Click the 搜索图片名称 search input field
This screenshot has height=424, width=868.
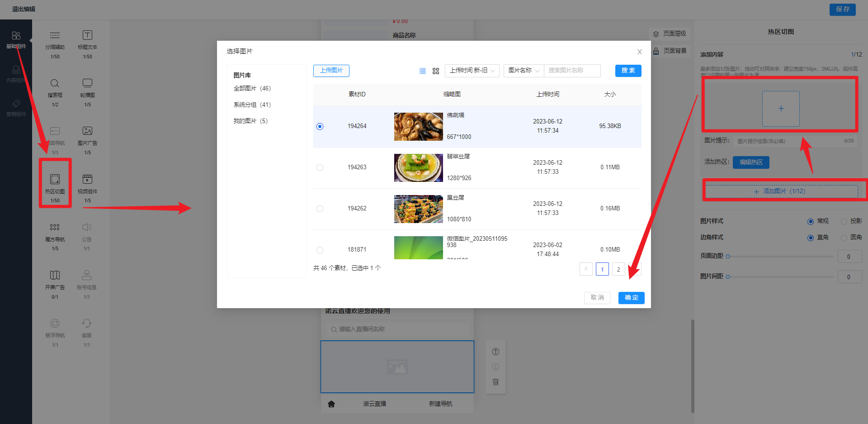tap(572, 71)
